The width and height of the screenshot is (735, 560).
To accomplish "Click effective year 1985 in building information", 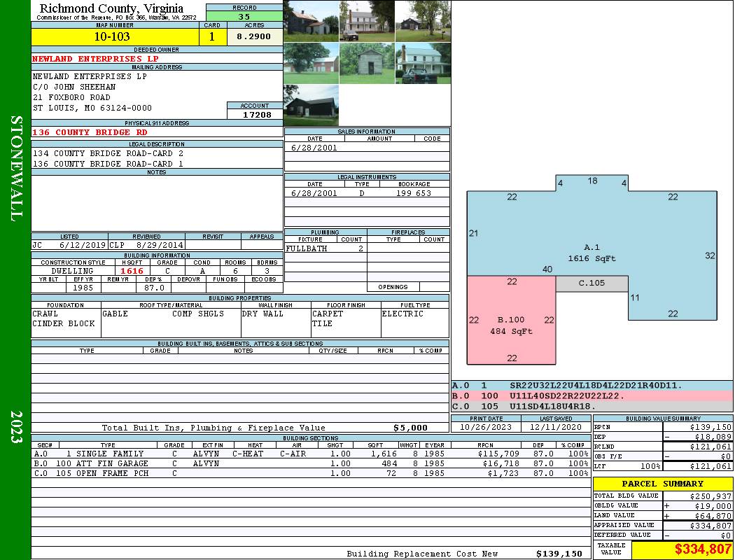I will click(83, 288).
